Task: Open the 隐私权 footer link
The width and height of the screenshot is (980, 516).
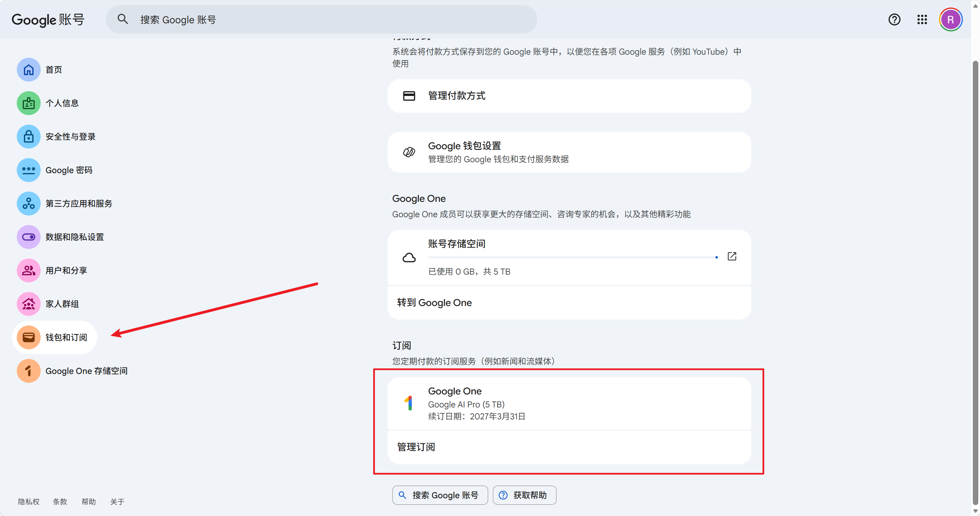Action: point(28,502)
